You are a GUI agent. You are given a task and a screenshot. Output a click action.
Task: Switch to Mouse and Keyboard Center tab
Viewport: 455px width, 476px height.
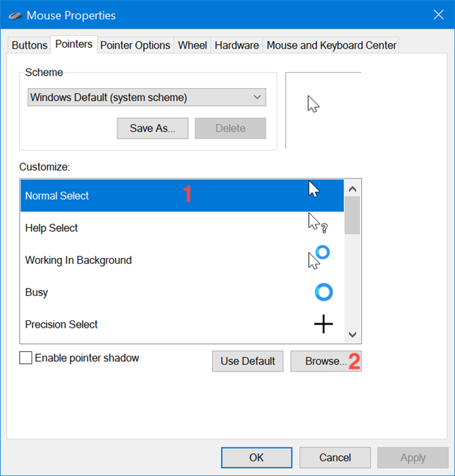(331, 46)
